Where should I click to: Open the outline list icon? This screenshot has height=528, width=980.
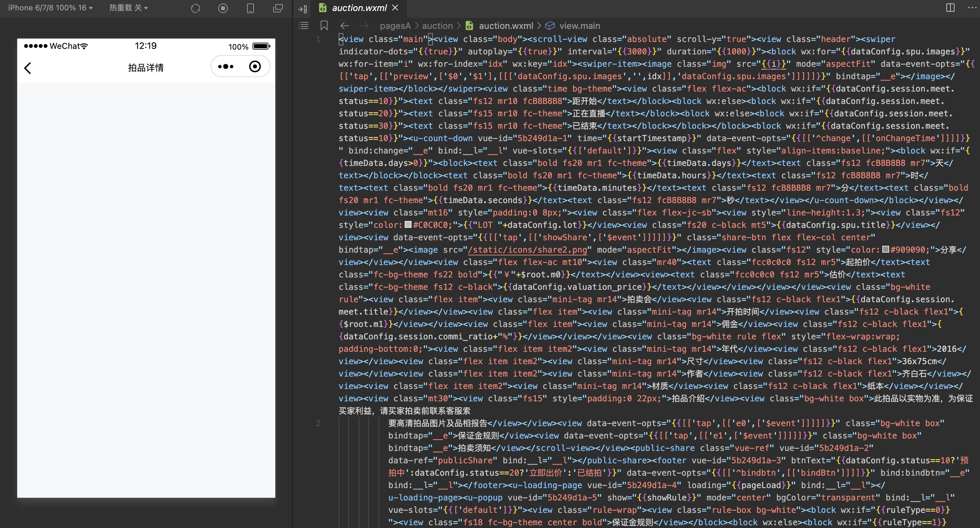click(x=303, y=25)
